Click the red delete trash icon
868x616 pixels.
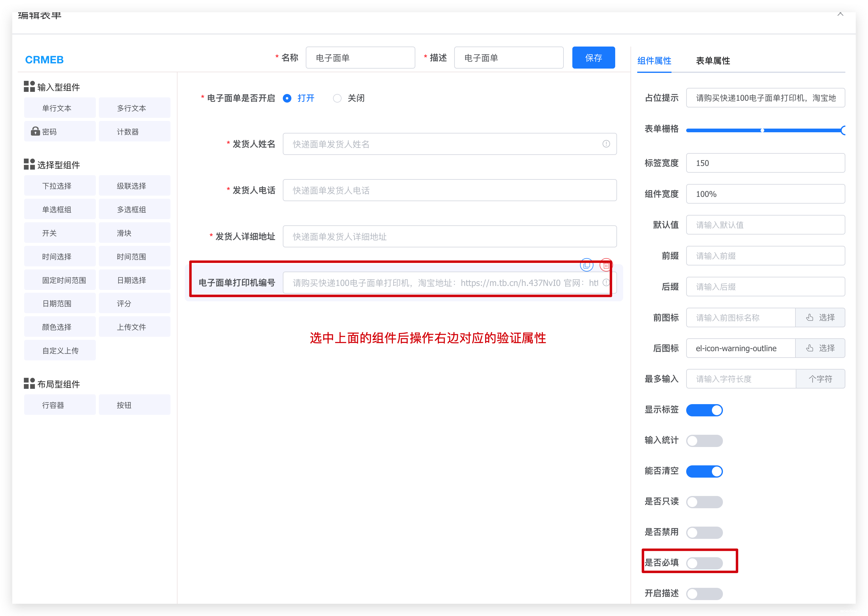click(x=606, y=265)
